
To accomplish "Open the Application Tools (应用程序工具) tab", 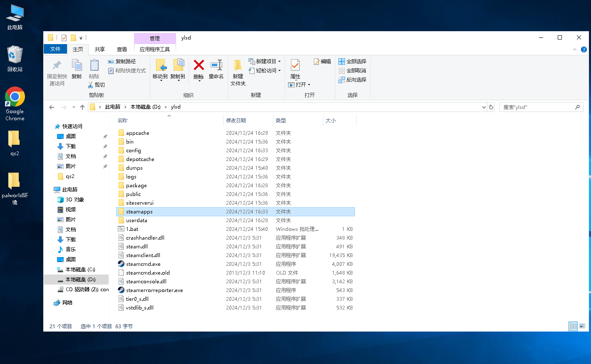I will (155, 49).
